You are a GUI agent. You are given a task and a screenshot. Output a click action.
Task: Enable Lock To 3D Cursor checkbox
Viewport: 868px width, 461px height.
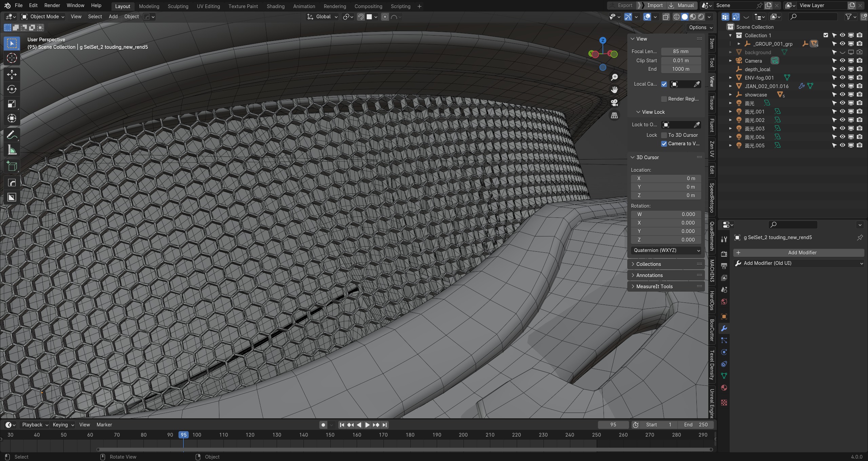click(664, 135)
